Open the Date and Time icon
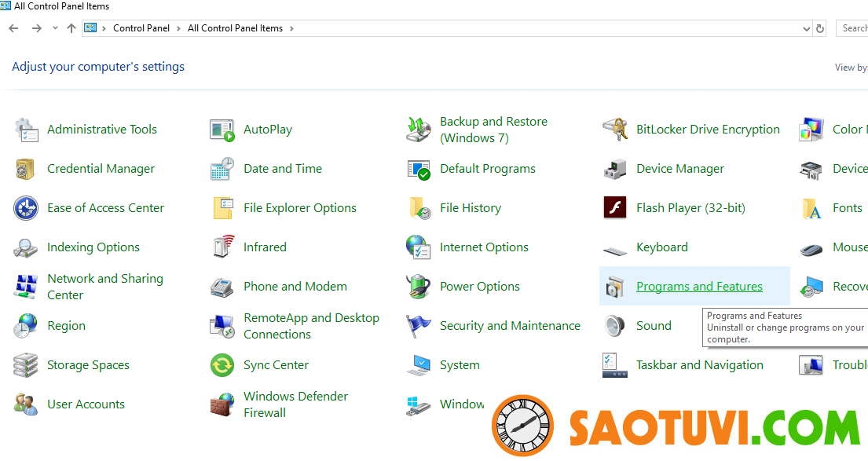 click(x=222, y=170)
